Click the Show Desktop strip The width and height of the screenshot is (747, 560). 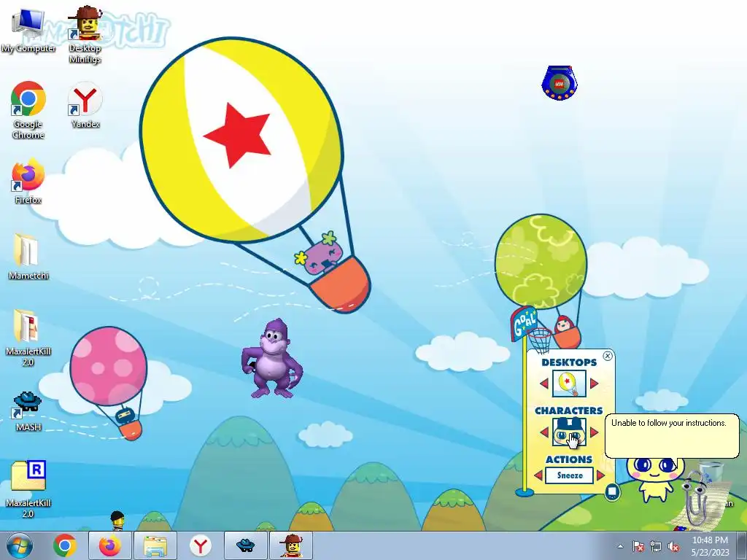coord(743,545)
